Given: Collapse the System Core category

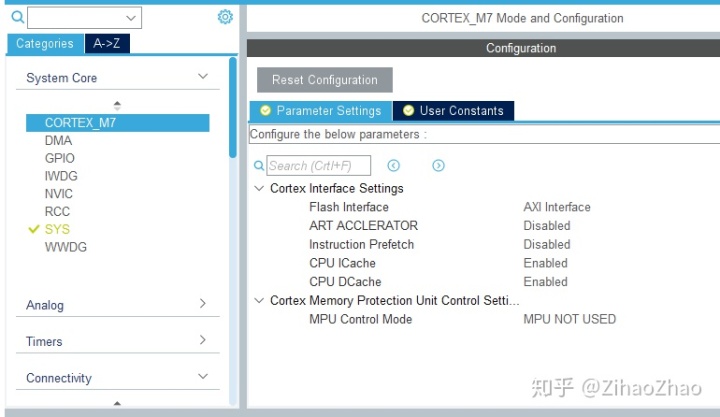Looking at the screenshot, I should point(203,76).
